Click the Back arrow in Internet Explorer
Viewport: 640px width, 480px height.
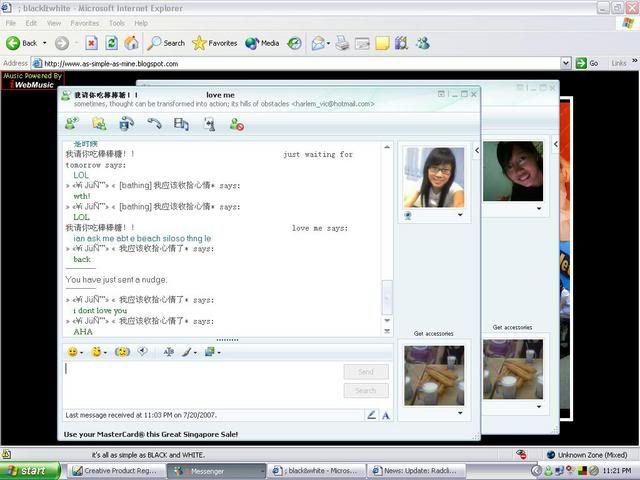(13, 43)
